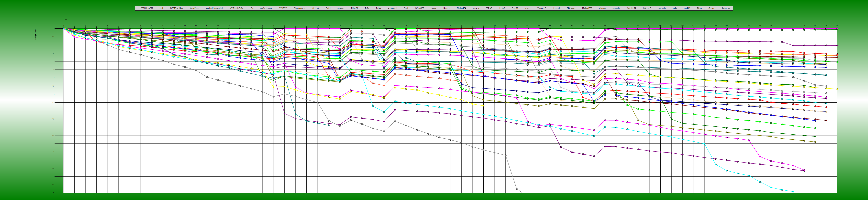The width and height of the screenshot is (868, 200).
Task: Click the cyan starting point at lap 0
Action: click(x=63, y=28)
